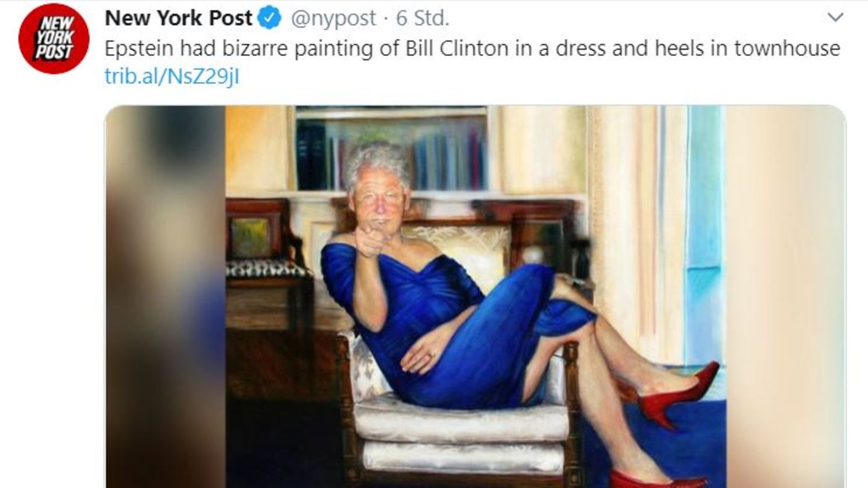Click the 6 Std. timestamp
This screenshot has height=488, width=868.
point(423,19)
